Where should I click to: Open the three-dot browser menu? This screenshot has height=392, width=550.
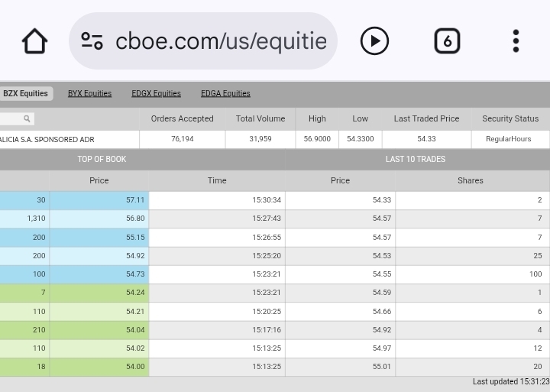pyautogui.click(x=516, y=41)
